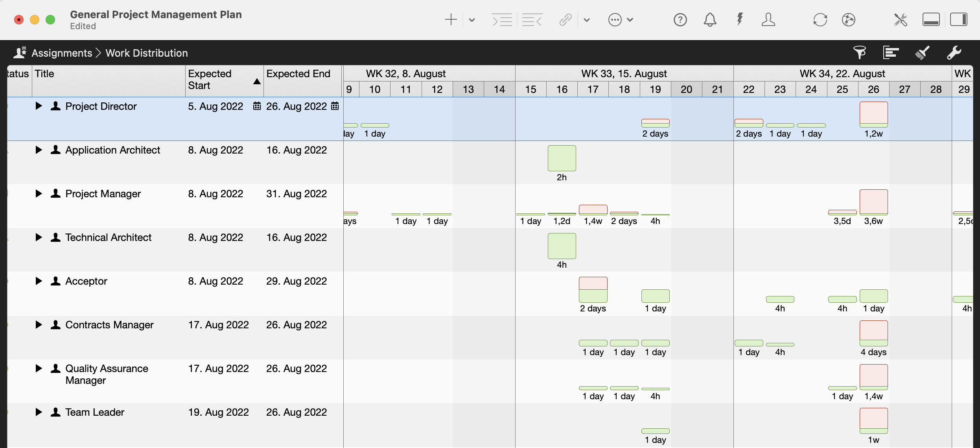Click the indent task icon

coord(502,20)
